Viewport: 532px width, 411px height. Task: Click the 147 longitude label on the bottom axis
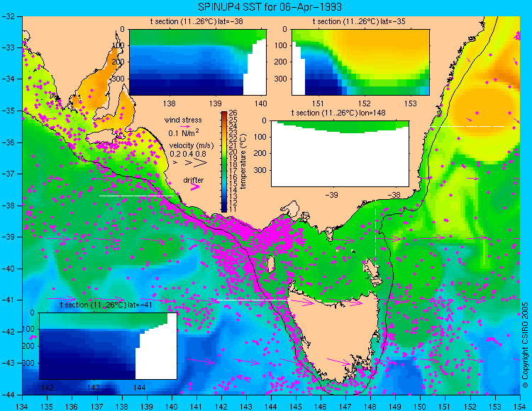[345, 406]
